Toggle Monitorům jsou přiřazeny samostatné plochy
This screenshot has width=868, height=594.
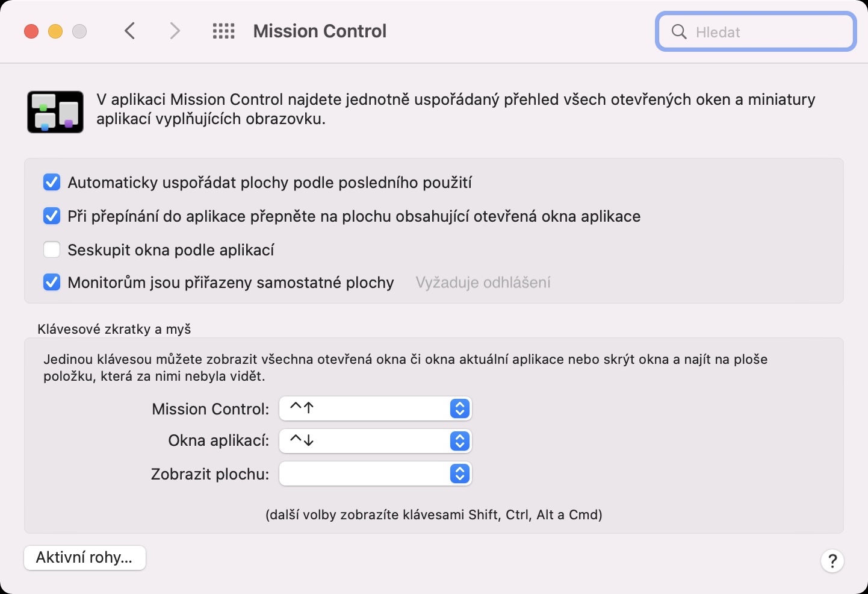[x=52, y=282]
